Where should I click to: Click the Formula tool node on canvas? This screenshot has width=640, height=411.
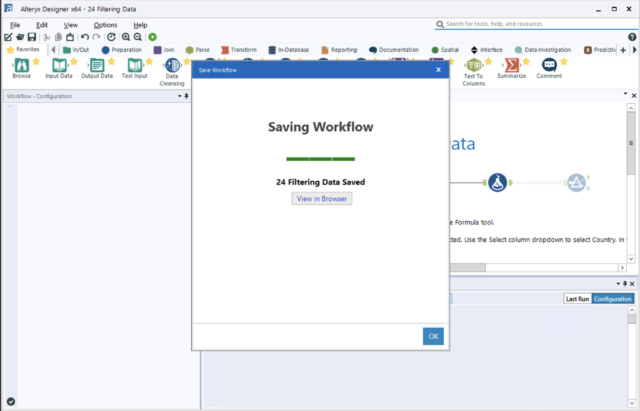(x=497, y=182)
